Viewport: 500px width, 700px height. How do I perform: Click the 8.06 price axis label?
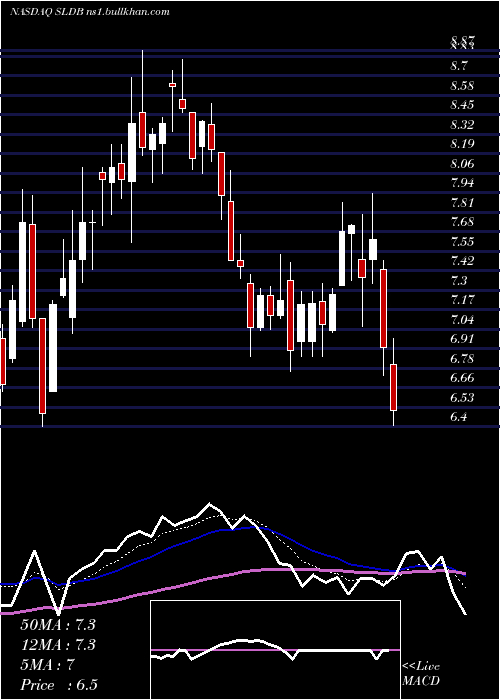462,163
